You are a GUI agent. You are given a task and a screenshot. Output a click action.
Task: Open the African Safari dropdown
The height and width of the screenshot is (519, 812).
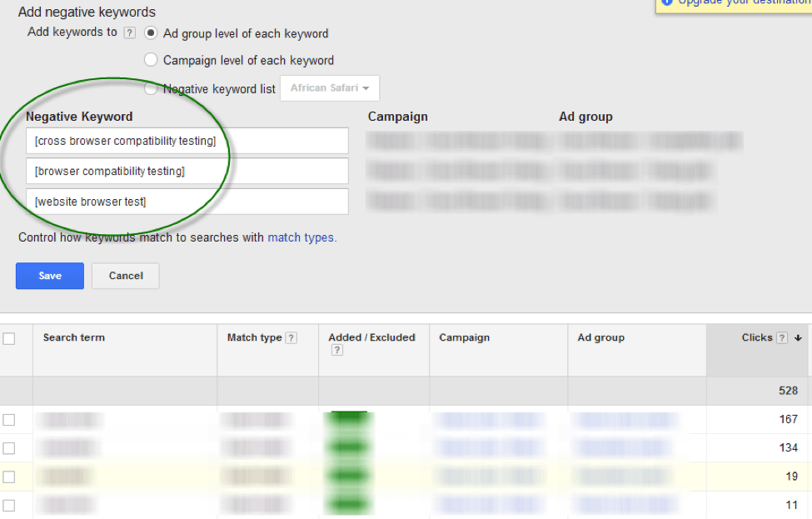coord(329,87)
